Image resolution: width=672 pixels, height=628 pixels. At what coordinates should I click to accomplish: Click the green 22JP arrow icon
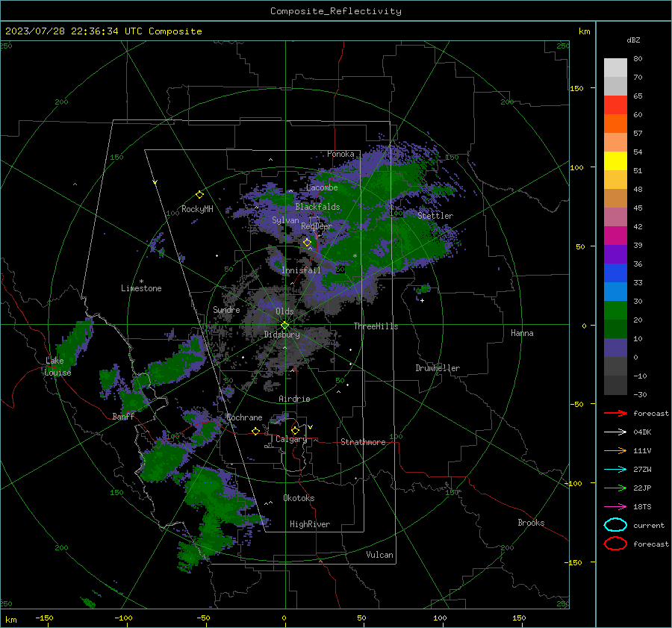tap(615, 488)
